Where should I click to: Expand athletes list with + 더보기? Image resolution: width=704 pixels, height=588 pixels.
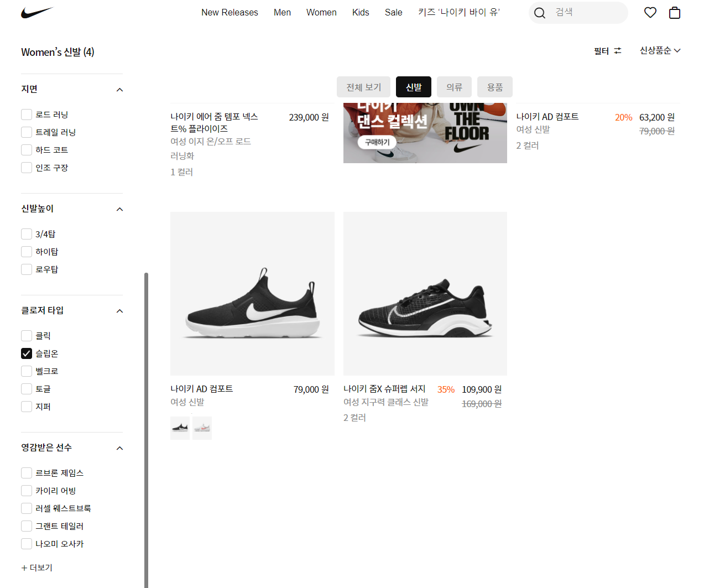(36, 568)
